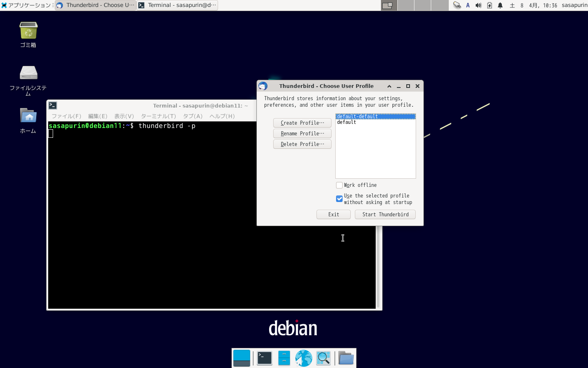This screenshot has height=368, width=588.
Task: Switch to the fourth workspace
Action: click(440, 5)
